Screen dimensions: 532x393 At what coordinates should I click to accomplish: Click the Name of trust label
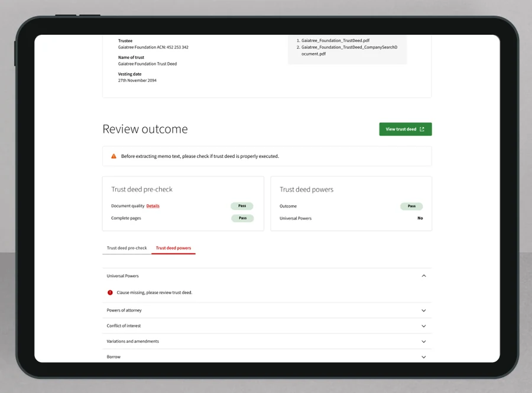131,57
